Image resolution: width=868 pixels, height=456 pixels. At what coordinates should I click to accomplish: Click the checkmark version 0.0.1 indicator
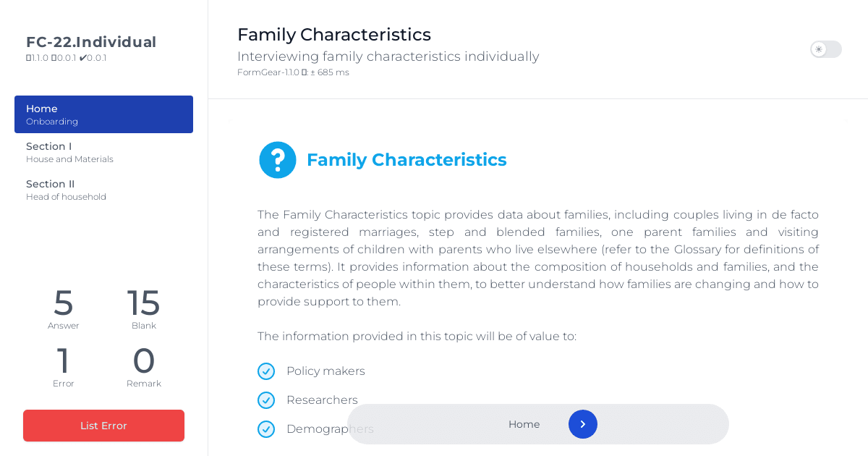93,58
